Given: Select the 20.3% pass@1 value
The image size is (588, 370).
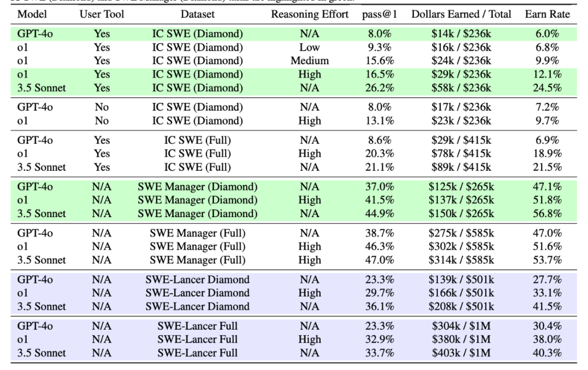Looking at the screenshot, I should pyautogui.click(x=378, y=153).
